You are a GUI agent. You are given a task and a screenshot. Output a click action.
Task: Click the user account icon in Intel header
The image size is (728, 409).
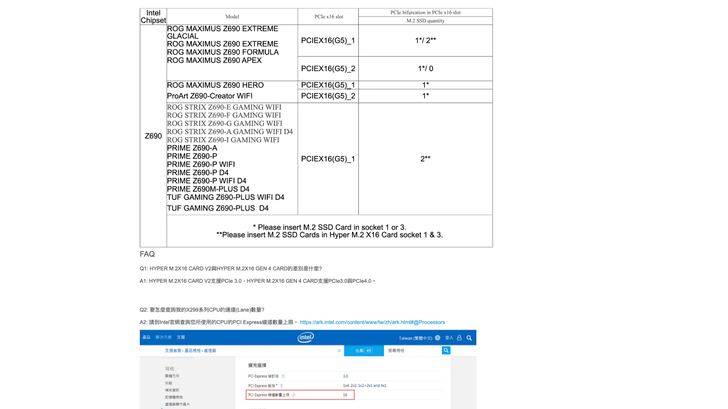459,338
